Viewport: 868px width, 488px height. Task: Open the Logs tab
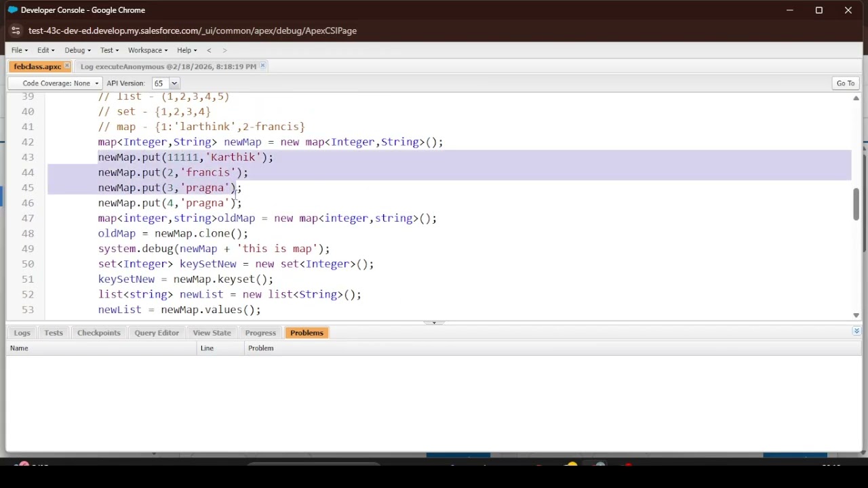pyautogui.click(x=22, y=333)
